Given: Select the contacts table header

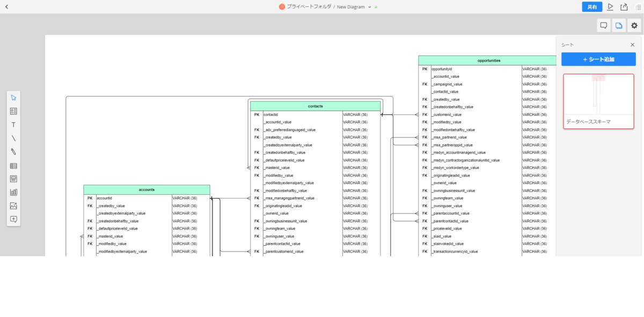Looking at the screenshot, I should [x=316, y=106].
